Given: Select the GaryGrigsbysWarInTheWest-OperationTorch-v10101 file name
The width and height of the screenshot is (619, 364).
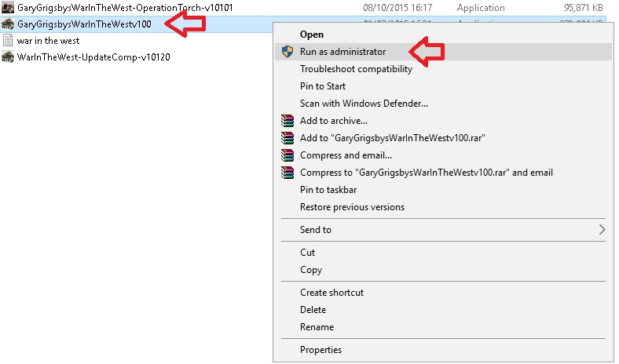Looking at the screenshot, I should [x=125, y=8].
